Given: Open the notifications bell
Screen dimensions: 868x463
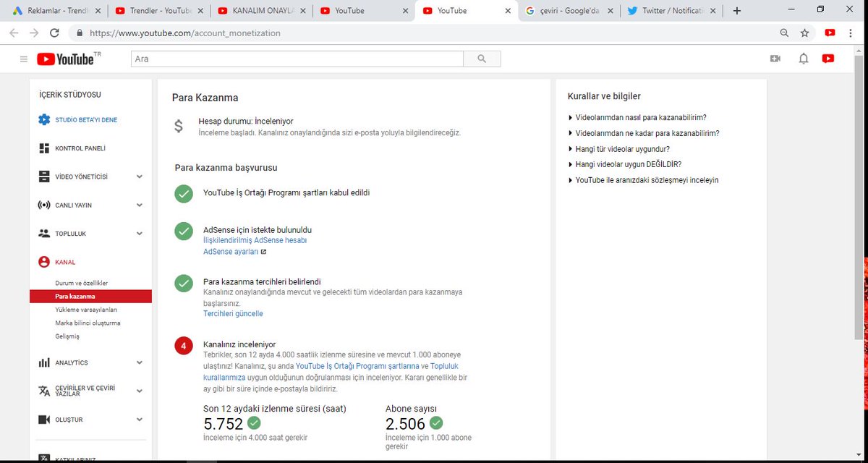Looking at the screenshot, I should pyautogui.click(x=803, y=59).
